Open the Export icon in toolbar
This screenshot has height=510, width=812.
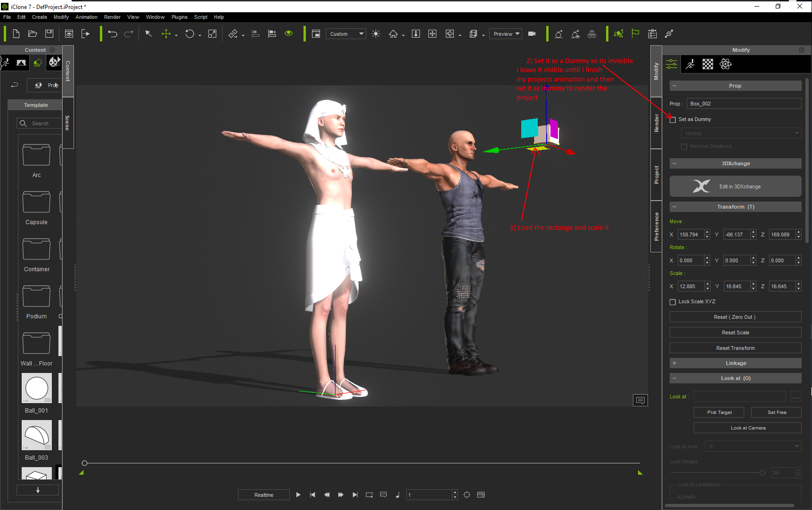pyautogui.click(x=85, y=33)
